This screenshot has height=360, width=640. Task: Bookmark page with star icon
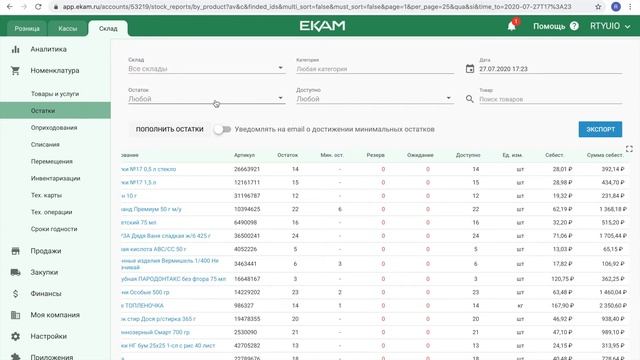pos(598,7)
